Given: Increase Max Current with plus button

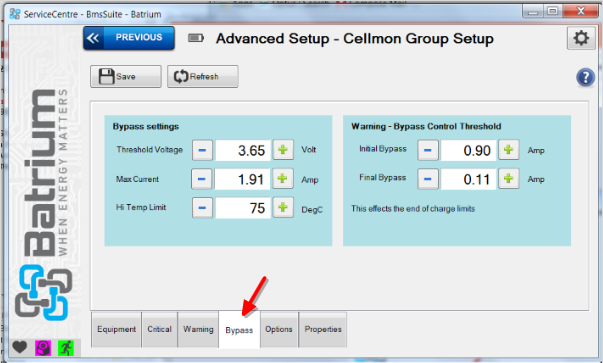Looking at the screenshot, I should pos(283,178).
